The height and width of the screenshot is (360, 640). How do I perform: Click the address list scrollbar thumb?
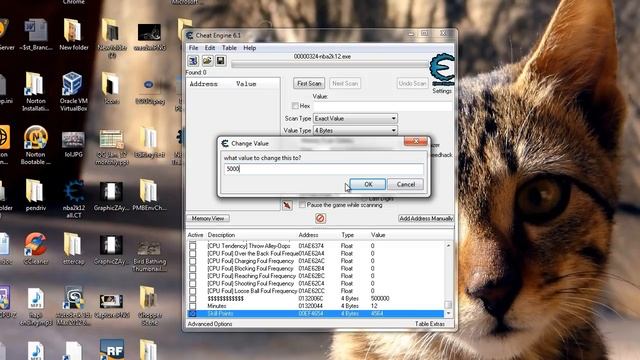(x=448, y=304)
